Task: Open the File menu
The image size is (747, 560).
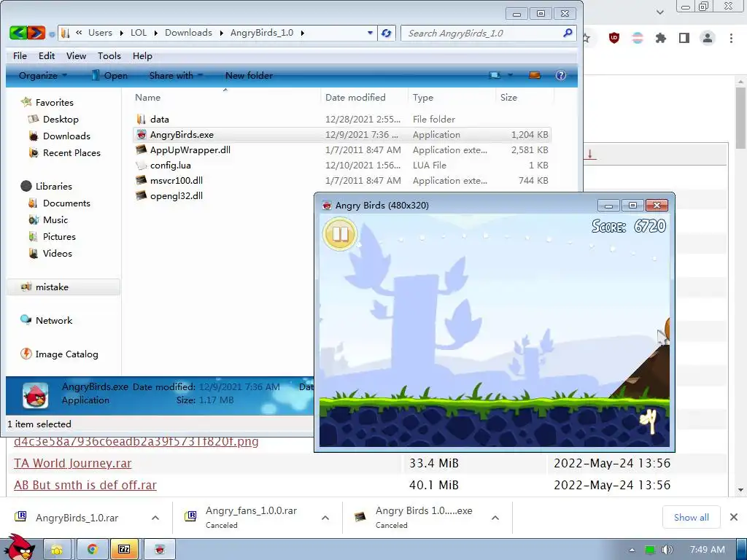Action: 20,55
